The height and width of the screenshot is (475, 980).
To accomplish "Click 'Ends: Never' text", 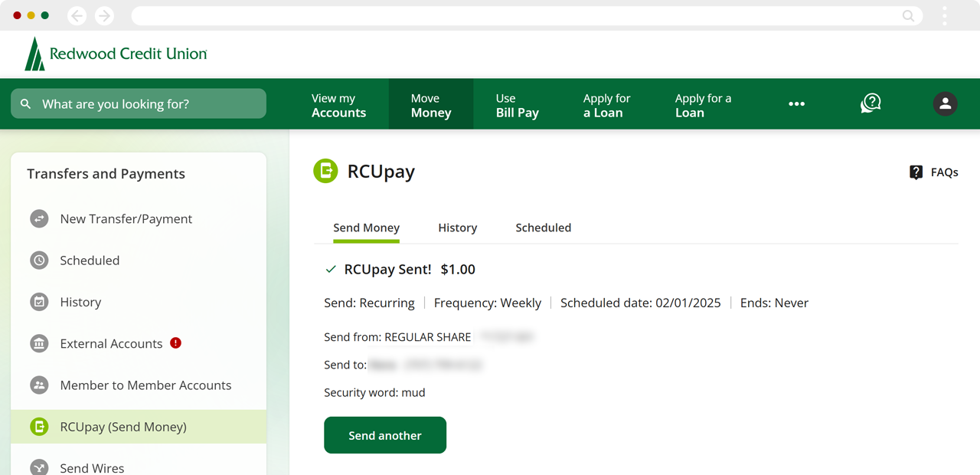I will tap(774, 303).
